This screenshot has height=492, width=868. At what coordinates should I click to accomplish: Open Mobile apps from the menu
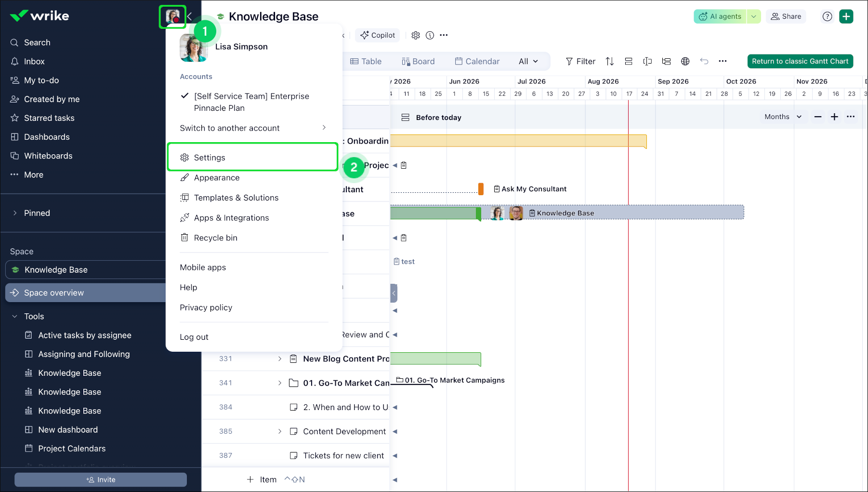point(203,267)
